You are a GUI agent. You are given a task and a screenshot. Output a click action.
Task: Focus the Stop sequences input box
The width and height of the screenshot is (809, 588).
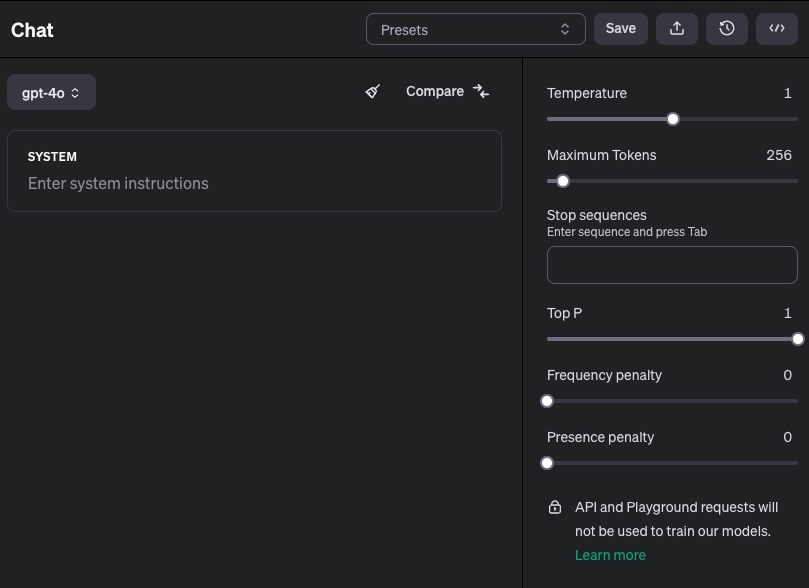672,265
